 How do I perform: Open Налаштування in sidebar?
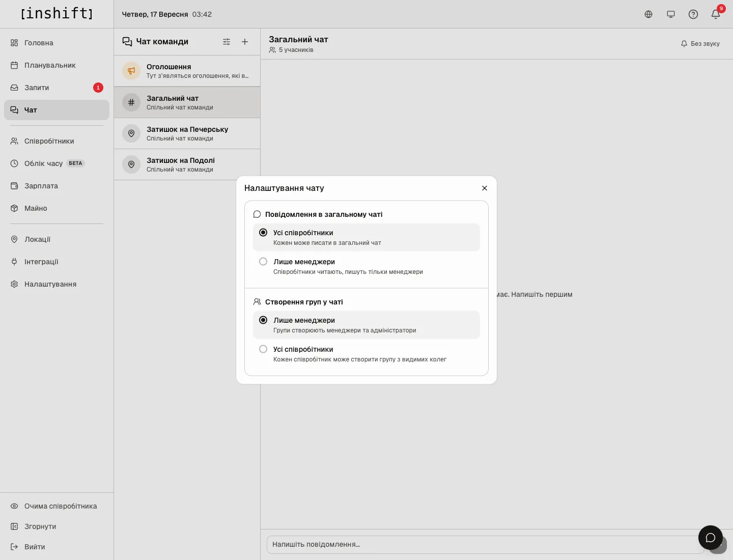point(57,284)
